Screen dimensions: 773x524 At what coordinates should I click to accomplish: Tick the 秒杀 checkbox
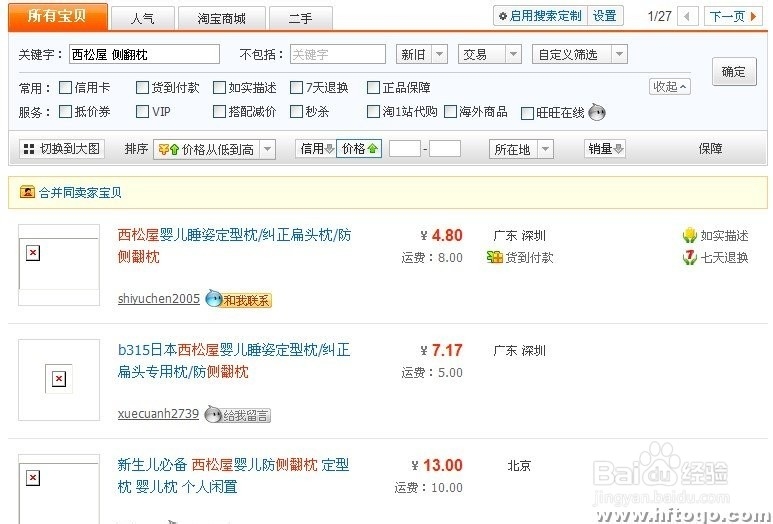click(x=296, y=111)
